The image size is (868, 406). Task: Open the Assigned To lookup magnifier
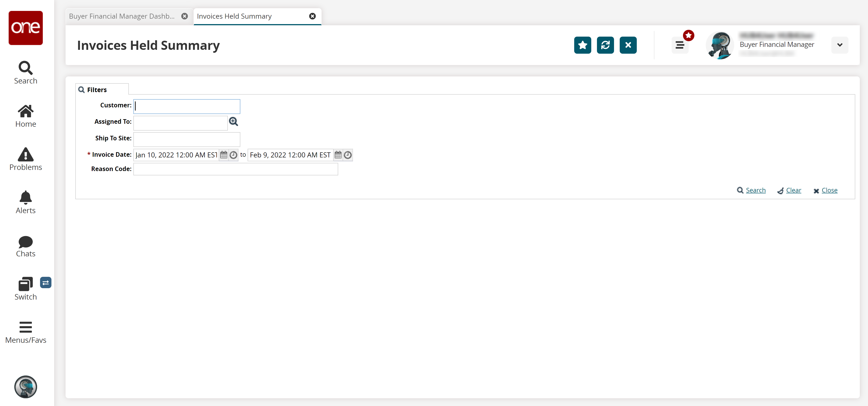233,121
